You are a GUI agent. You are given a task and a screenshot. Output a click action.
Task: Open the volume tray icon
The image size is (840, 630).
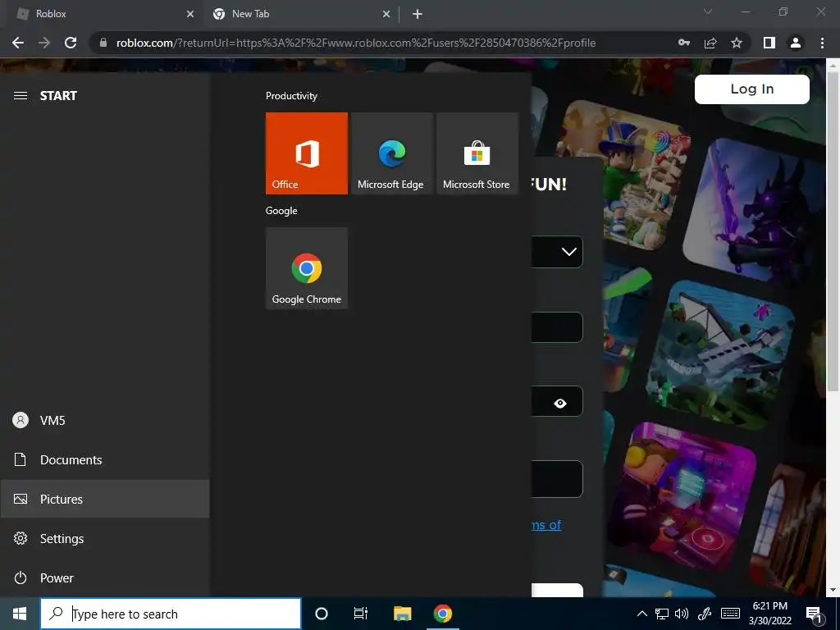coord(682,614)
